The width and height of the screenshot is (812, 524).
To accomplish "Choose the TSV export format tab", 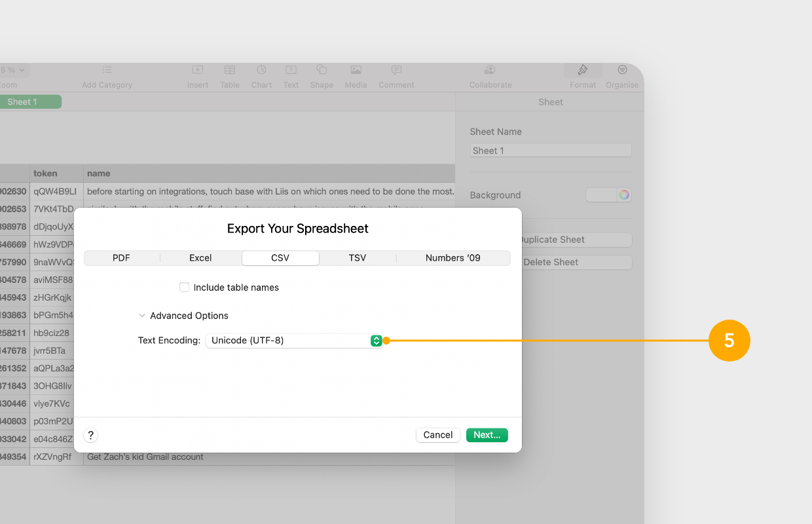I will (358, 258).
